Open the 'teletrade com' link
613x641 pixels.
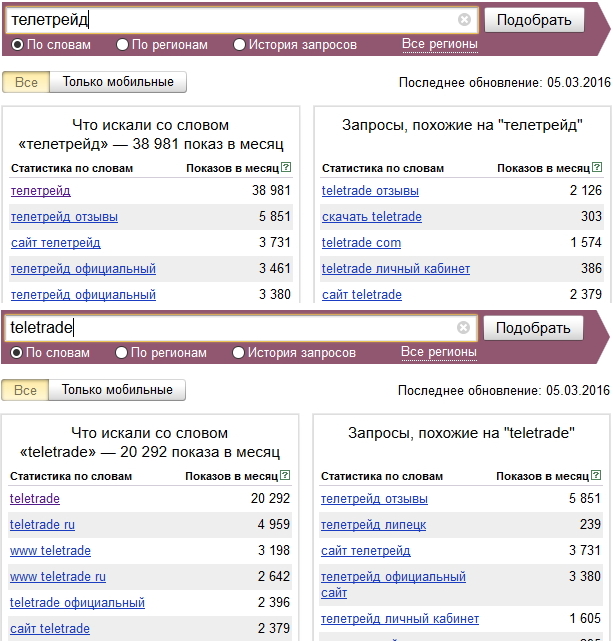point(362,243)
